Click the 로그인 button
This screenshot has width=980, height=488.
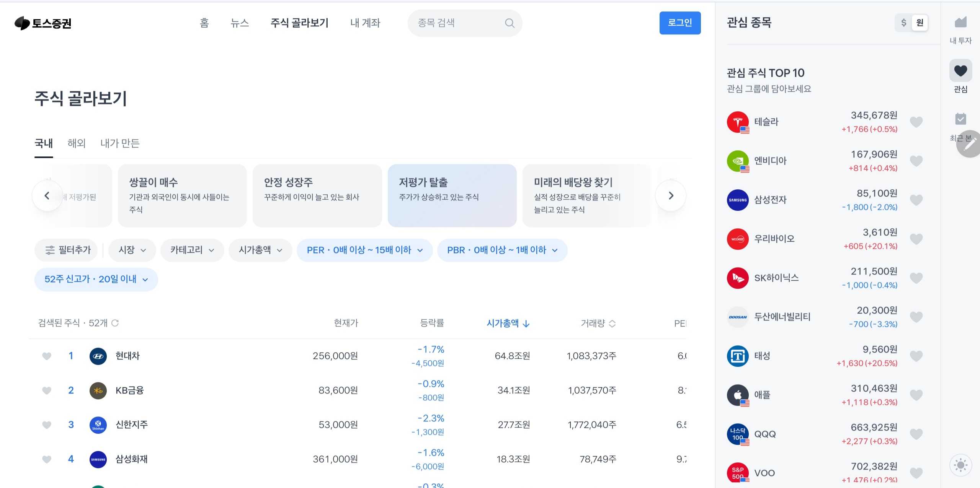click(x=680, y=23)
